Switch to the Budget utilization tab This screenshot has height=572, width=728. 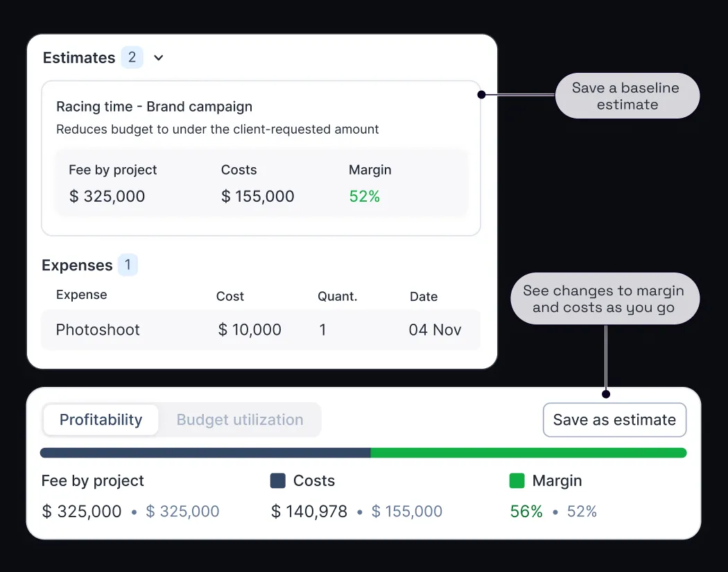pyautogui.click(x=239, y=419)
